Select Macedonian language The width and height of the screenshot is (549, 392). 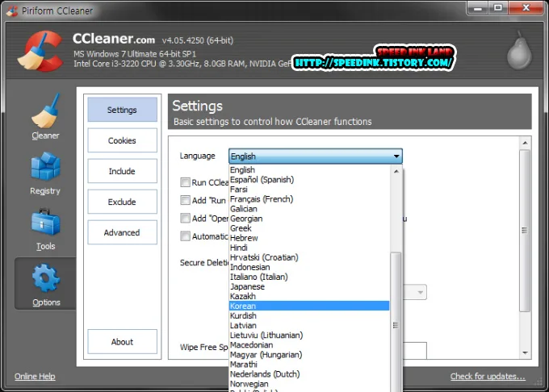[309, 344]
